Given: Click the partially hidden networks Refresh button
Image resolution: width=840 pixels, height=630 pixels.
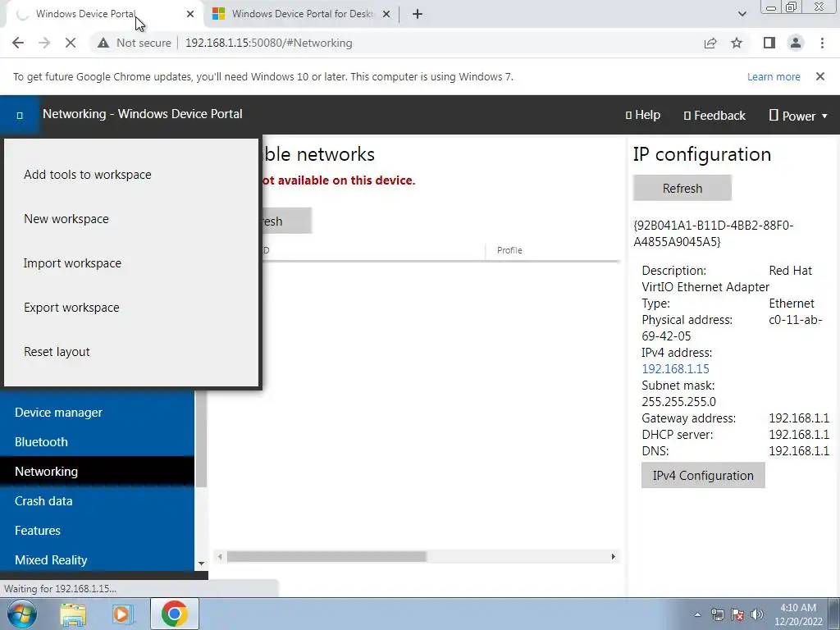Looking at the screenshot, I should (x=286, y=221).
